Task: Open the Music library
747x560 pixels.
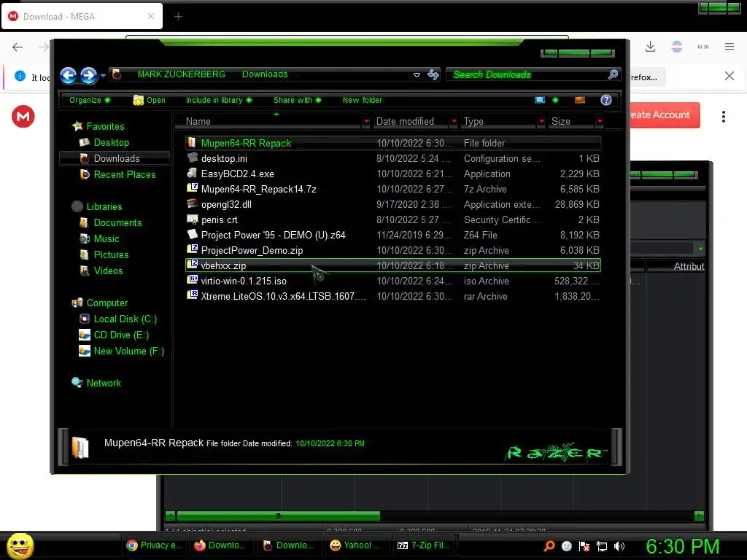Action: [106, 239]
